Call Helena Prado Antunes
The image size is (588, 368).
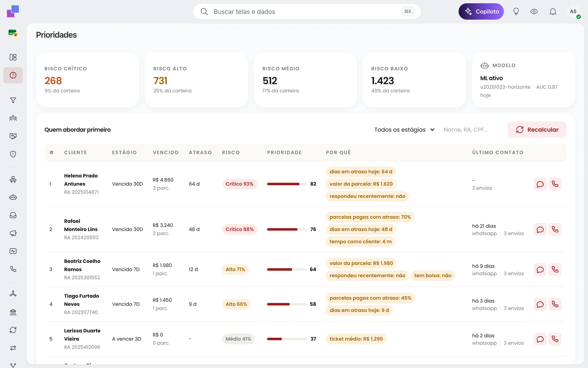555,184
